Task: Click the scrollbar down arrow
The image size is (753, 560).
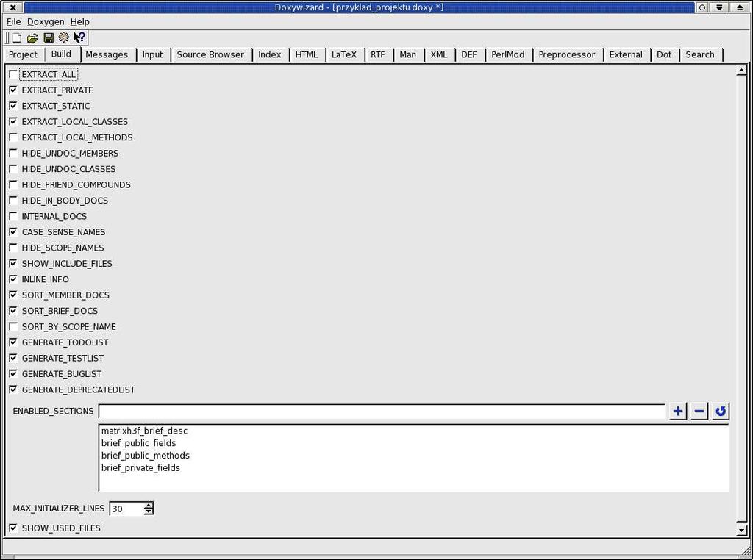Action: click(741, 531)
